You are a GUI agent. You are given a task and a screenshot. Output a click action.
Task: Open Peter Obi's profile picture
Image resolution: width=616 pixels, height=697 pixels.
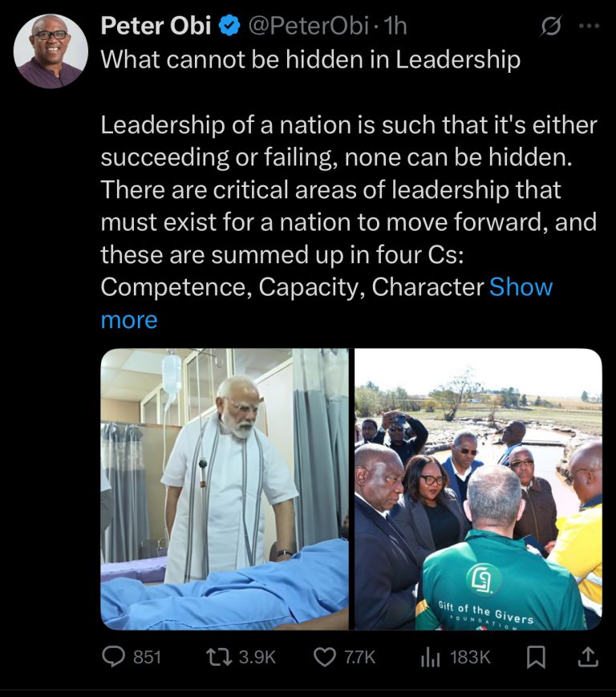pyautogui.click(x=51, y=51)
